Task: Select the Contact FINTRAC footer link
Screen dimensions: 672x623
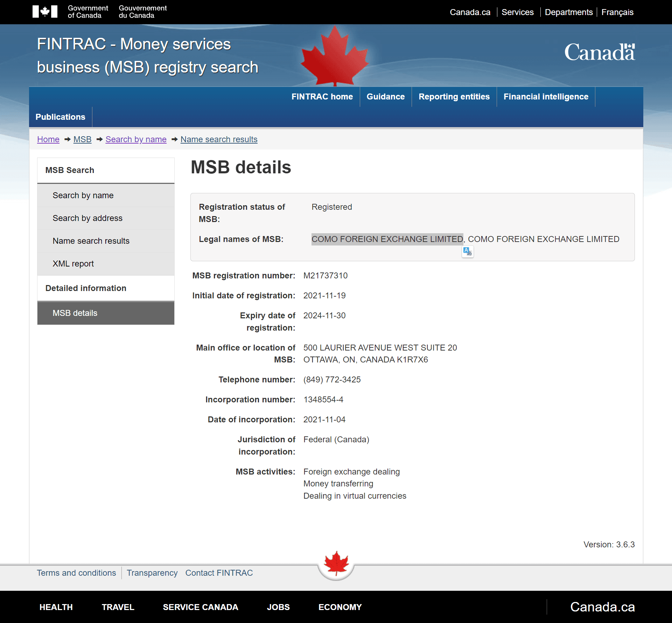Action: pyautogui.click(x=219, y=573)
